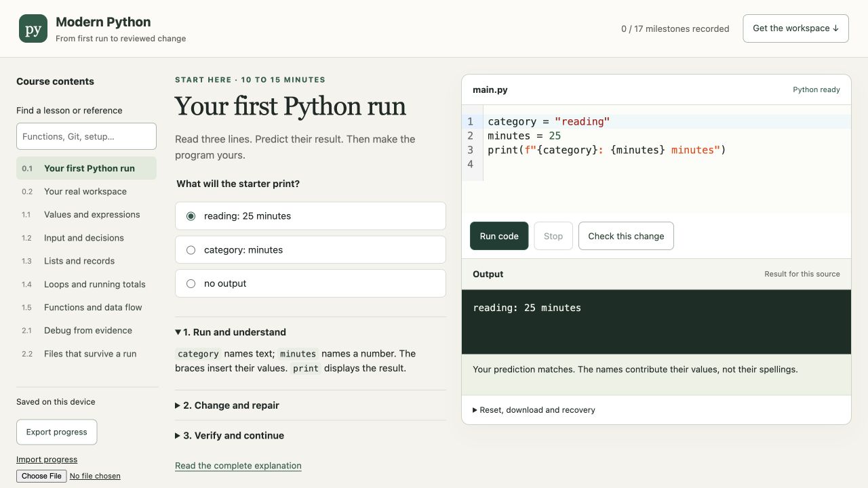
Task: Open lesson 0.1 Your first Python run
Action: [x=86, y=168]
